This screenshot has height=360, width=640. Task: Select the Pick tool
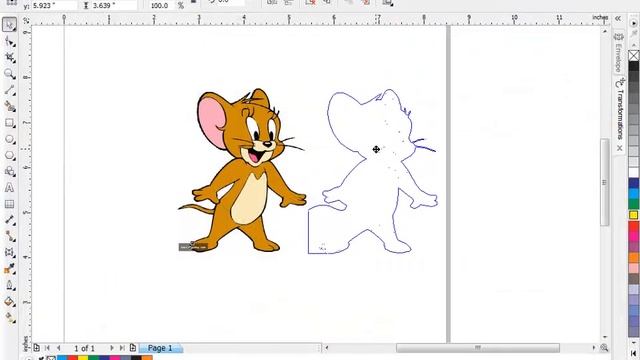pos(9,24)
